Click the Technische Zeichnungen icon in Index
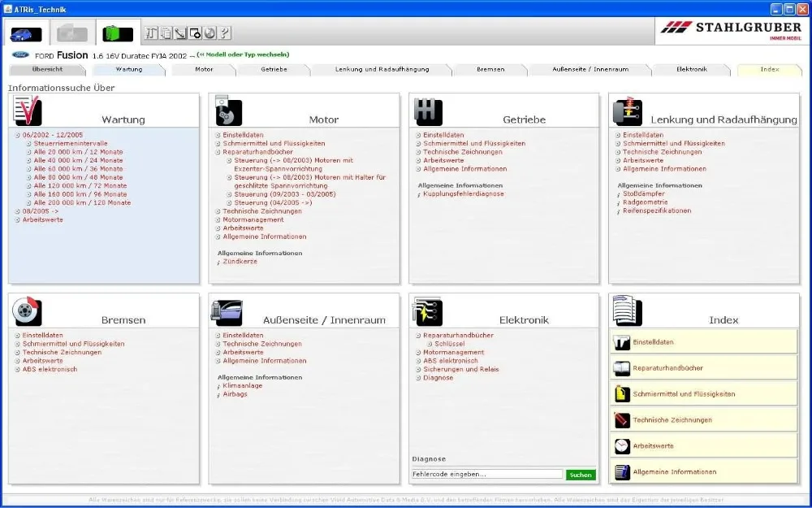This screenshot has height=508, width=812. (x=621, y=420)
